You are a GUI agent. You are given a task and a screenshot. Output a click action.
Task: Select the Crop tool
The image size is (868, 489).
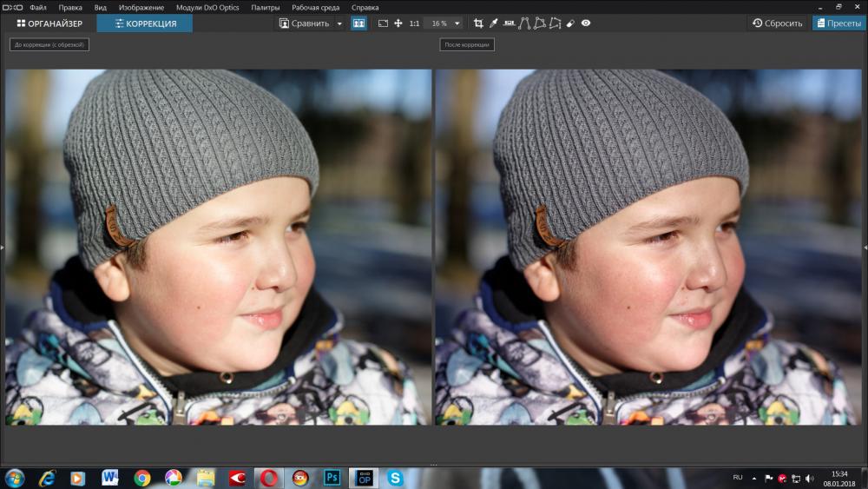point(478,23)
